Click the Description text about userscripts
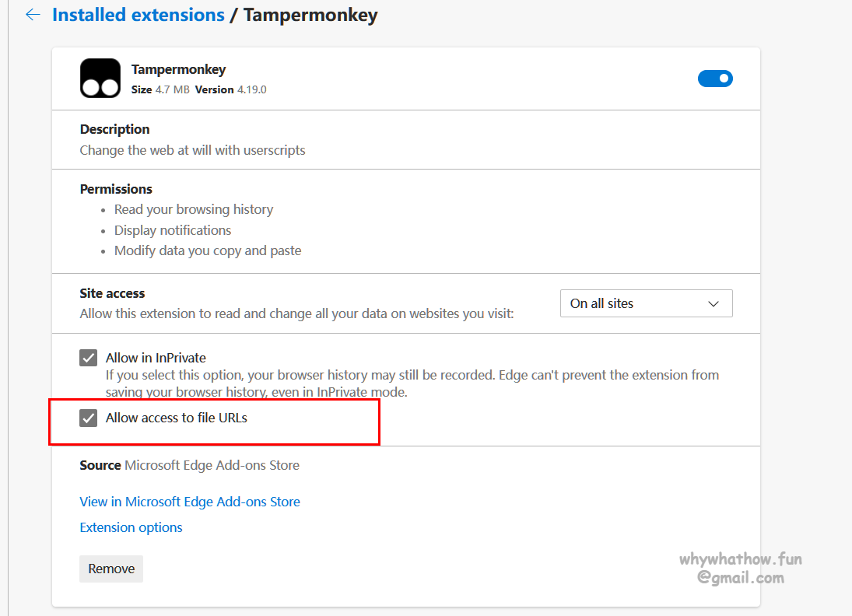This screenshot has width=852, height=616. (192, 150)
